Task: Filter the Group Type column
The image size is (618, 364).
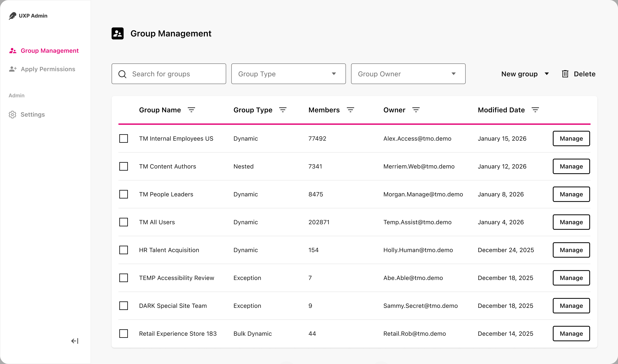Action: pyautogui.click(x=283, y=110)
